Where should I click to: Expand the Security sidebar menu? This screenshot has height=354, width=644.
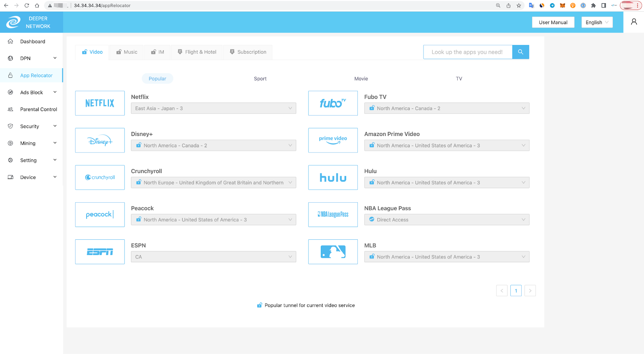pyautogui.click(x=31, y=126)
